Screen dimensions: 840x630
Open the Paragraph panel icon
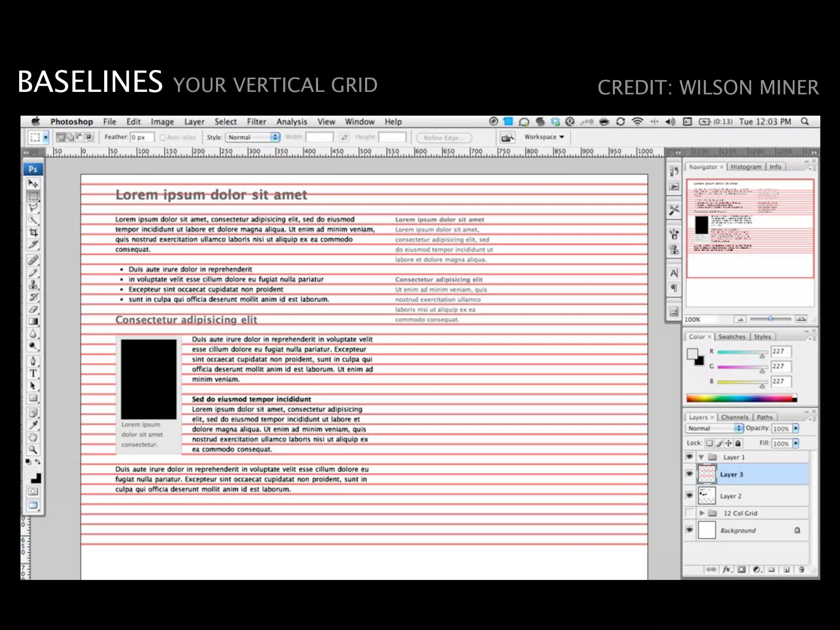pos(674,288)
